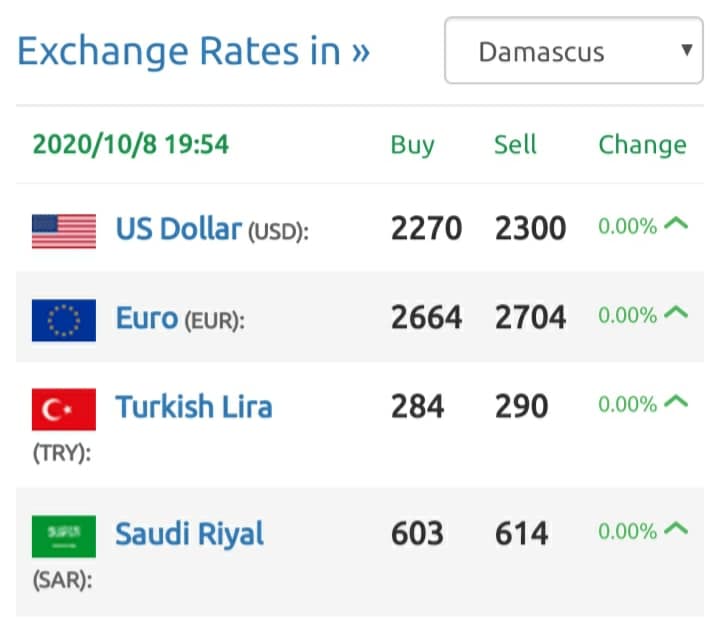Screen dimensions: 720x628
Task: Click the US flag icon
Action: point(64,231)
